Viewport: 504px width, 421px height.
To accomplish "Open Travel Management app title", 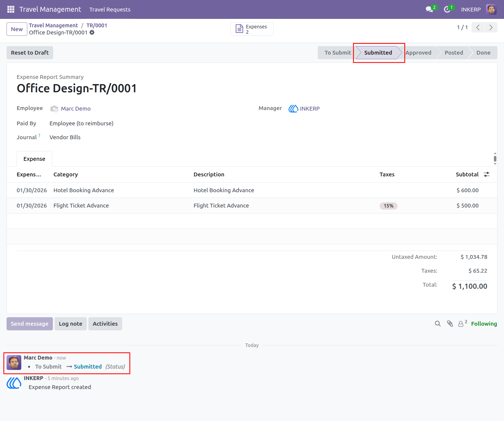I will tap(50, 9).
